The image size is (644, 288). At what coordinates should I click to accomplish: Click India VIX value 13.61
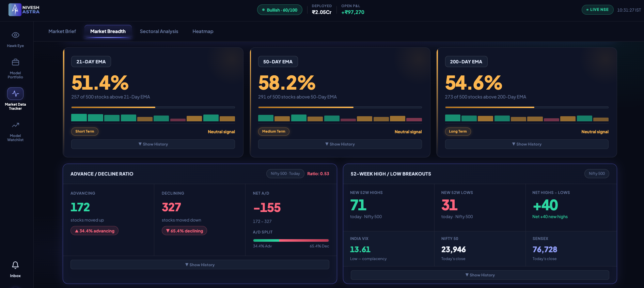(360, 249)
